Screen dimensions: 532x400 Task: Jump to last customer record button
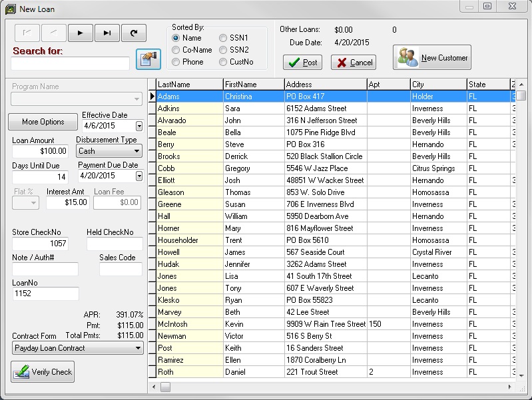(107, 33)
